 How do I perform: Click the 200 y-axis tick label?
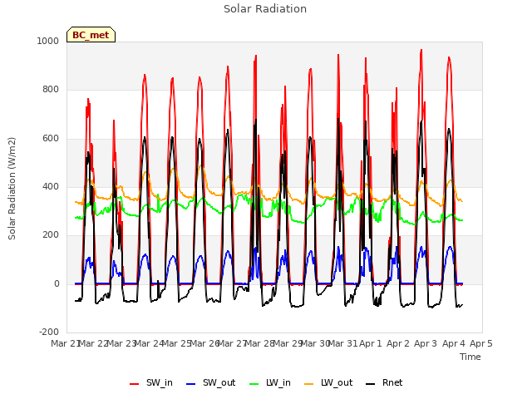51,235
